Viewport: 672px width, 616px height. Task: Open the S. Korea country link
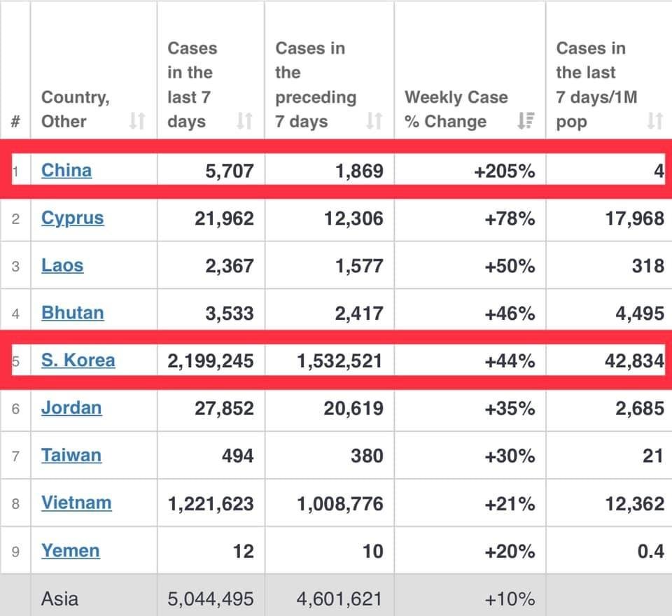[x=78, y=360]
